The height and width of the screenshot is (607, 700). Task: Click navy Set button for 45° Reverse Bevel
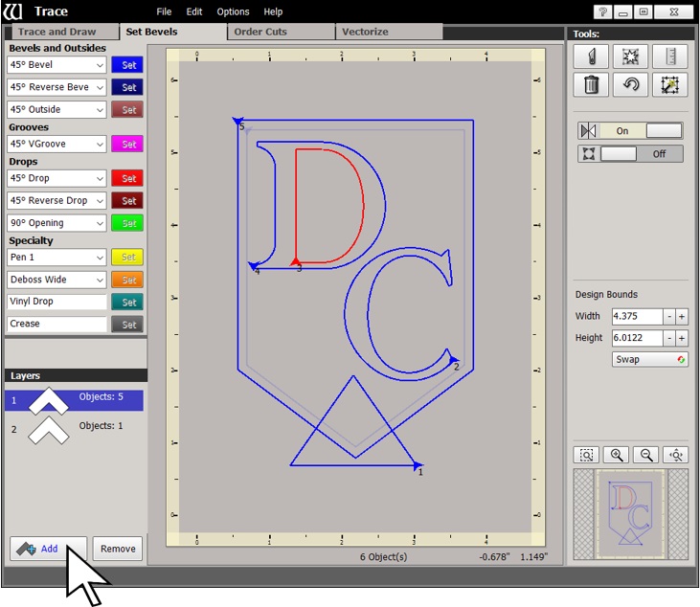(127, 87)
